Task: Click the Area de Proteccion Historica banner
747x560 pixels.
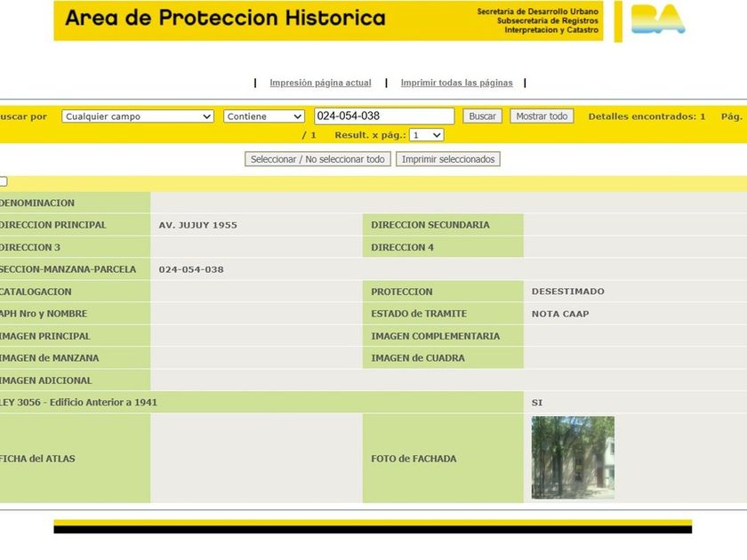Action: click(x=328, y=21)
